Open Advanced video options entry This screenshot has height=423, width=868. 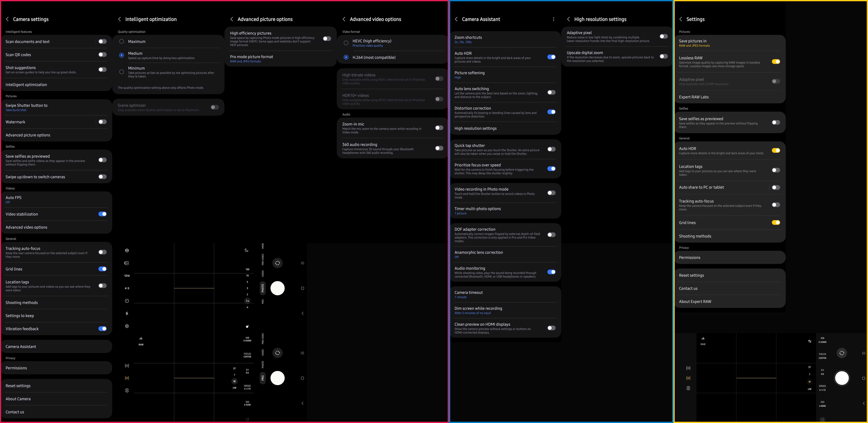click(56, 227)
